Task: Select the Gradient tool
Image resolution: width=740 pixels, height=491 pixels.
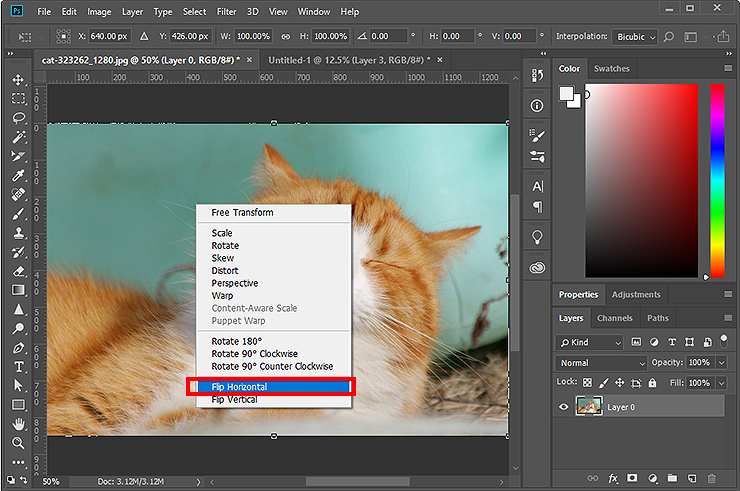Action: click(x=18, y=290)
